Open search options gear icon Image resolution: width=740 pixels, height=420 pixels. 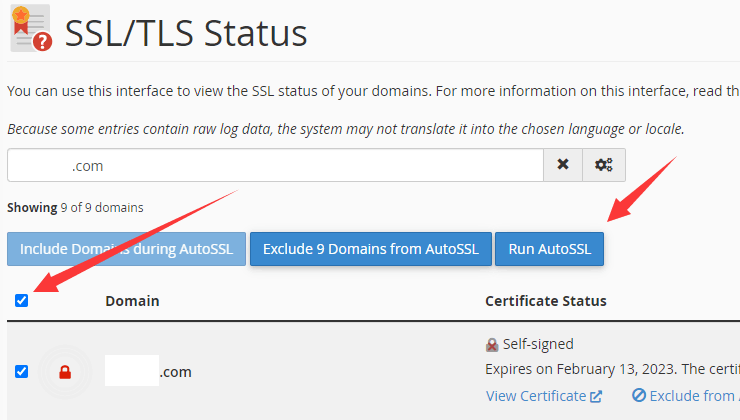(x=604, y=165)
